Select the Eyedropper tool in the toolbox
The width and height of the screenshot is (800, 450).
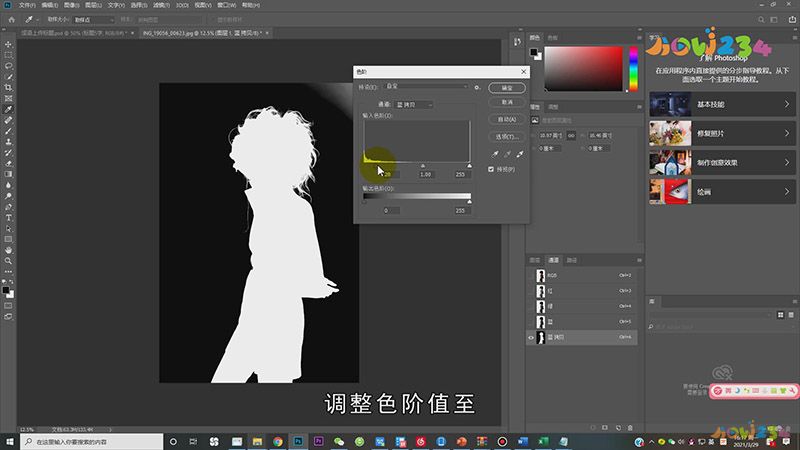tap(8, 109)
